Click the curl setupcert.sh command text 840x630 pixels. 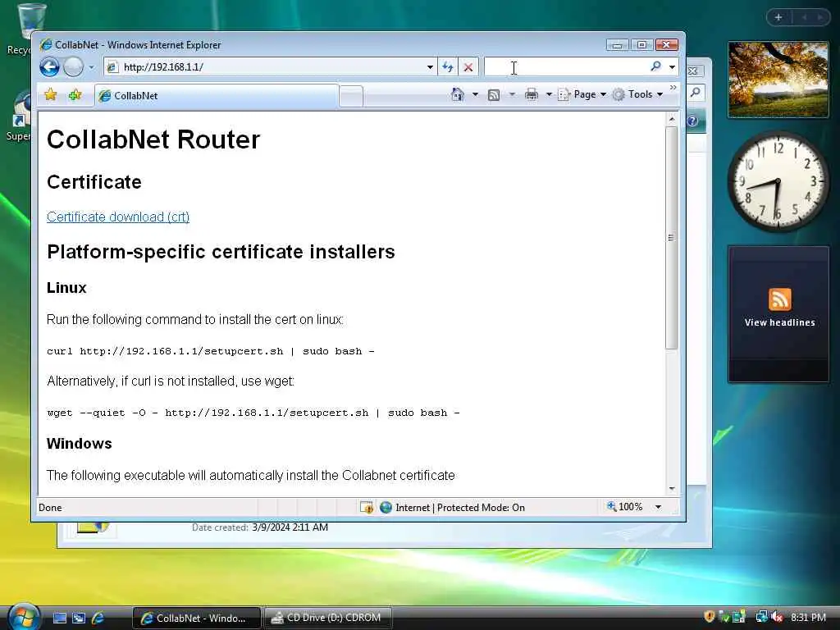pos(211,351)
